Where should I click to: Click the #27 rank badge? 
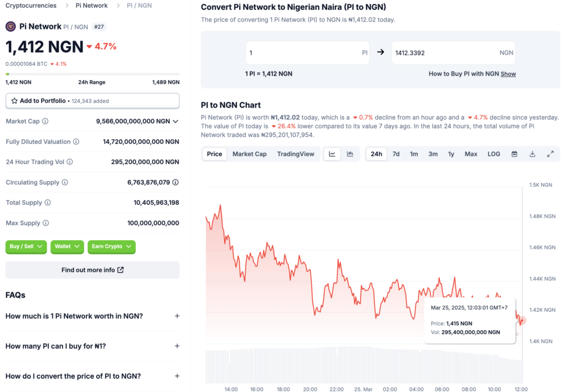coord(99,27)
